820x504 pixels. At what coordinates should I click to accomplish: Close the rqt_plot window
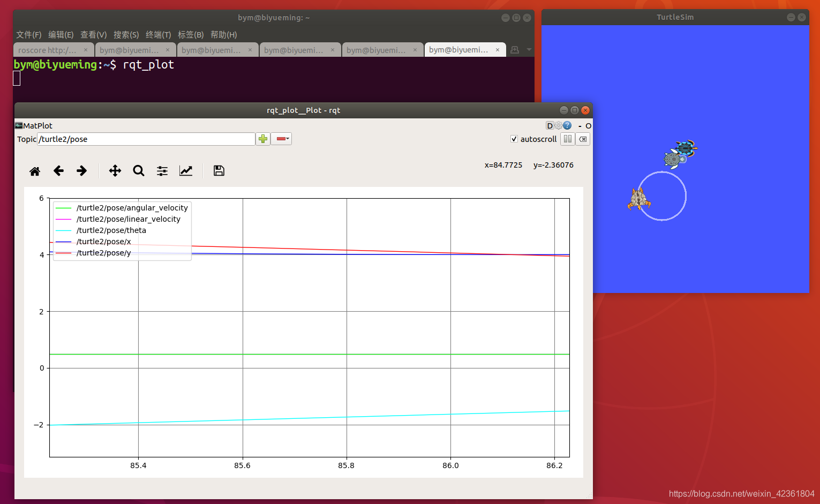(x=585, y=110)
